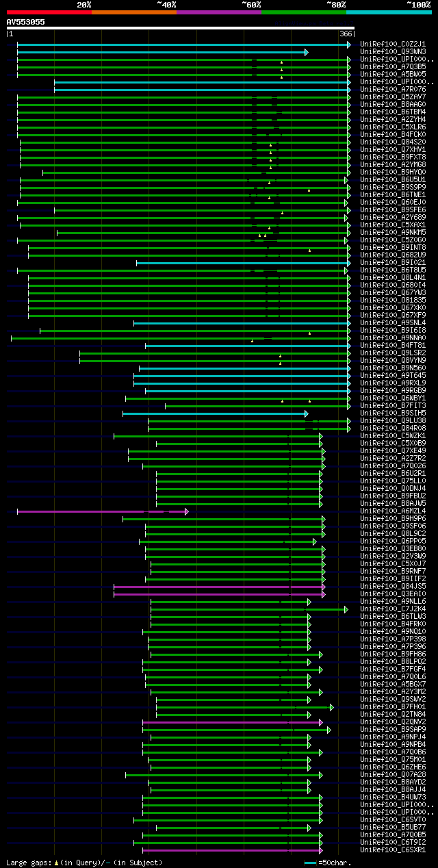This screenshot has width=438, height=868.
Task: Select the UniRef100_Q2QNV2 label
Action: tap(393, 722)
